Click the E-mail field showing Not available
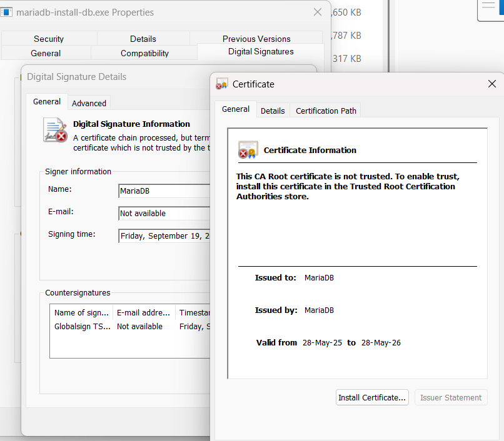The image size is (504, 441). tap(164, 214)
